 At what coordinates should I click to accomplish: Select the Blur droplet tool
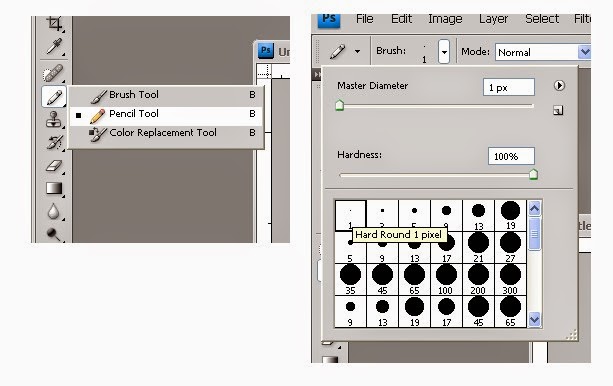click(54, 212)
